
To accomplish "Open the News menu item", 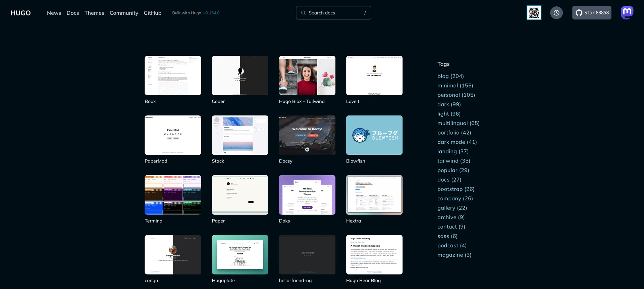I will click(54, 13).
